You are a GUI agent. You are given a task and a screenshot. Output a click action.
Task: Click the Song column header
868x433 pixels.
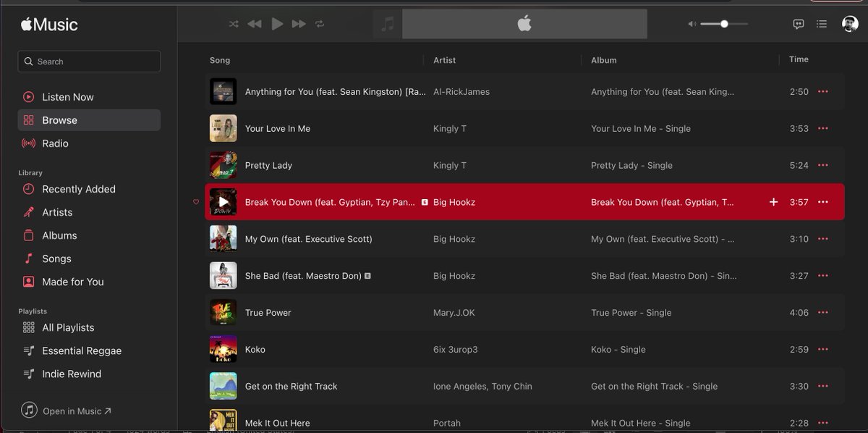220,60
